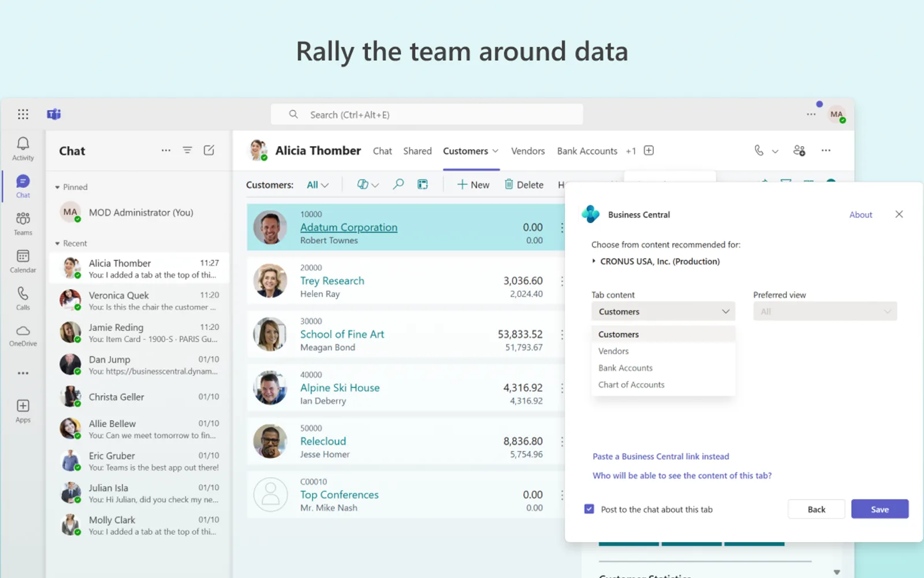
Task: Expand CRONUS USA, Inc. (Production) tree
Action: (x=594, y=261)
